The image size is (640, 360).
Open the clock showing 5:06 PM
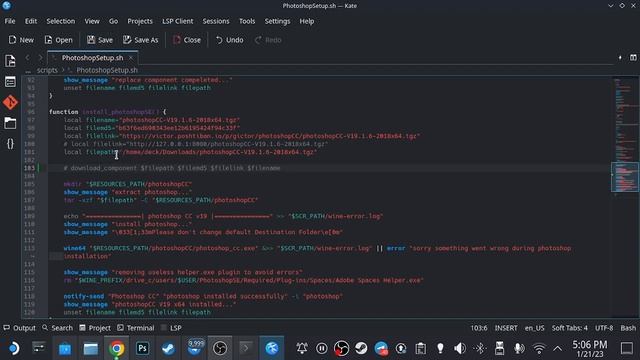589,348
